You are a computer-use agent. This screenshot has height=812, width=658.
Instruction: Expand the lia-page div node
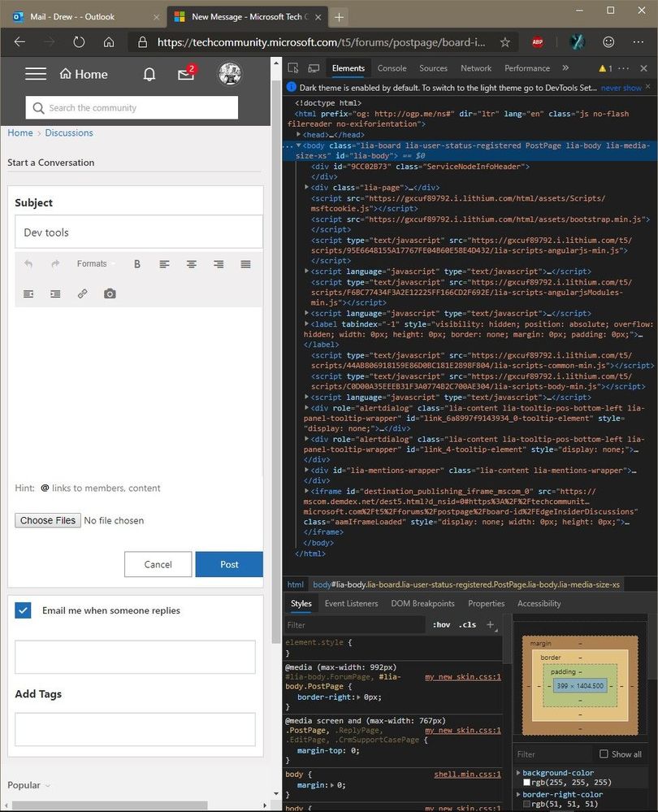[306, 188]
